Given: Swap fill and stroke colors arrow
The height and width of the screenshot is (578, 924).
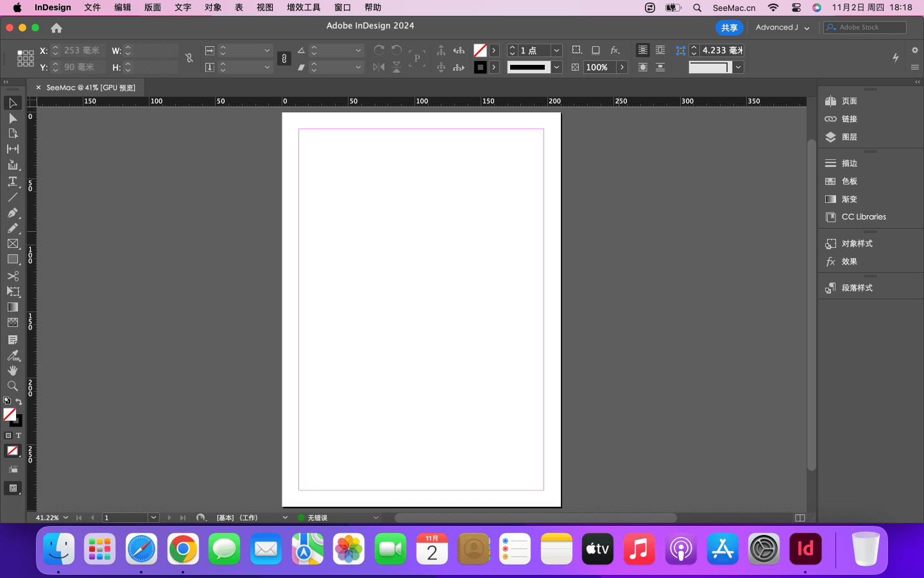Looking at the screenshot, I should point(19,402).
